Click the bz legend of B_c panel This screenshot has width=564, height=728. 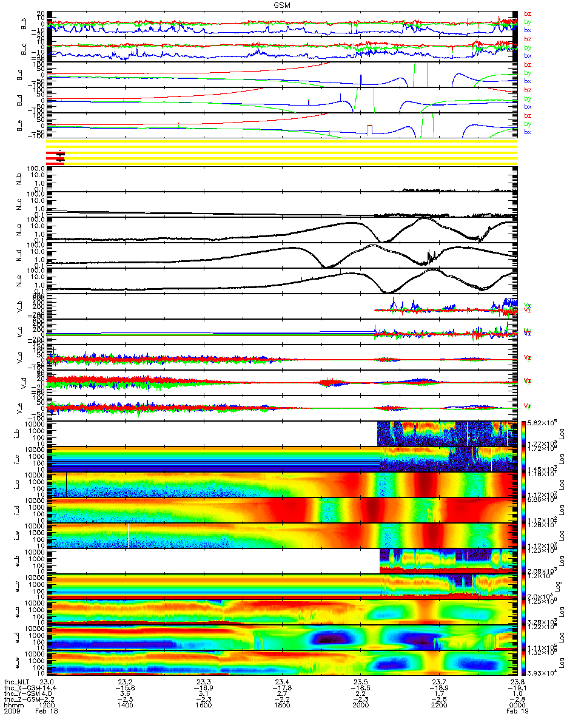[528, 39]
